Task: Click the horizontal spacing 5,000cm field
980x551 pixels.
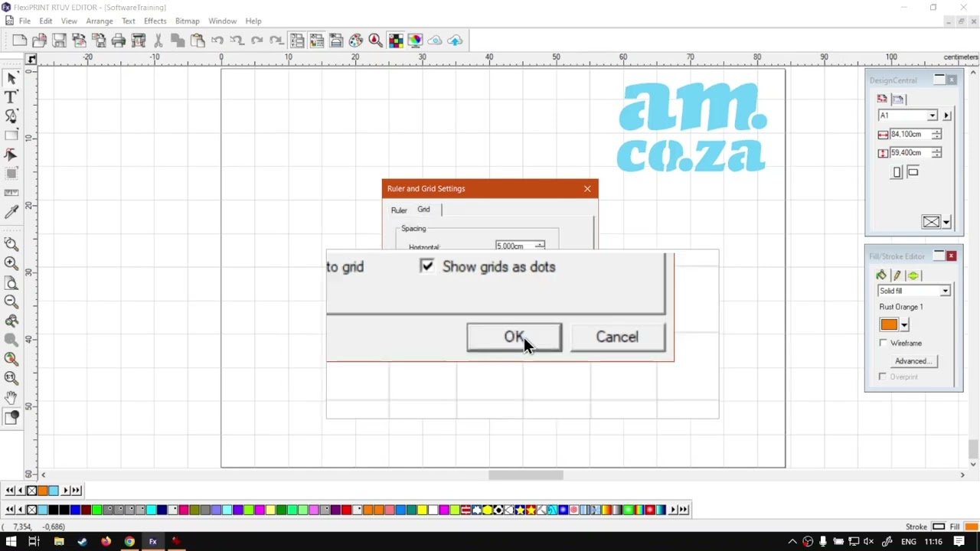Action: click(514, 246)
